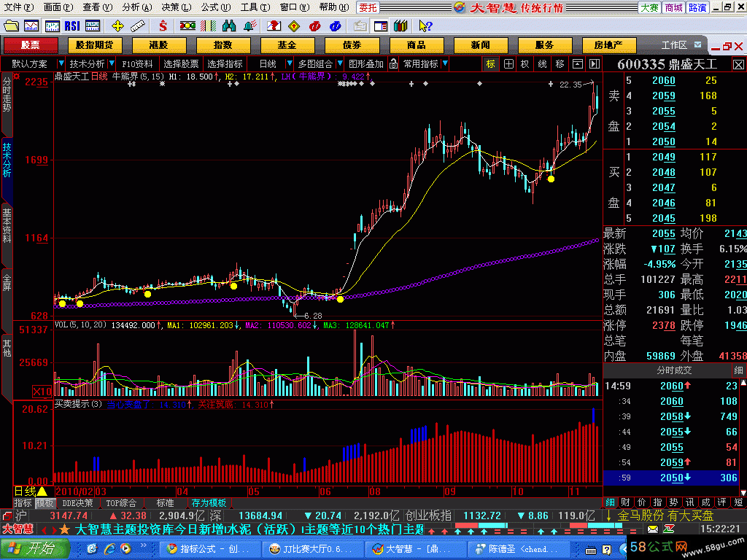Image resolution: width=747 pixels, height=560 pixels.
Task: Click the 图形叠加 button
Action: (366, 64)
